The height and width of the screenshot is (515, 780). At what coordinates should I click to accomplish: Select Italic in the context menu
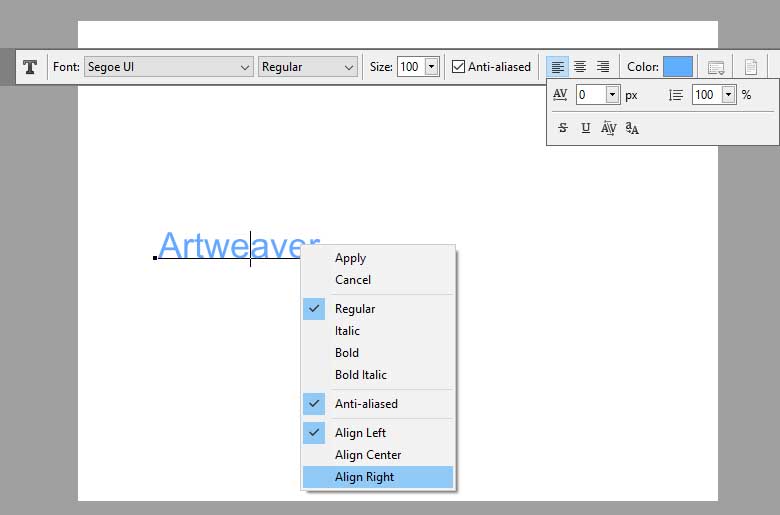(x=378, y=330)
